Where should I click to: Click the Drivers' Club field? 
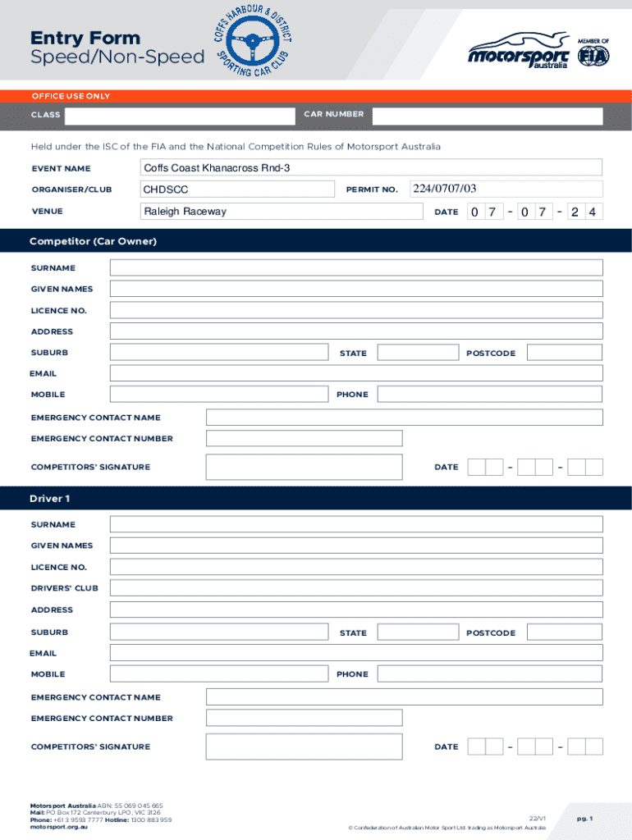pyautogui.click(x=356, y=588)
